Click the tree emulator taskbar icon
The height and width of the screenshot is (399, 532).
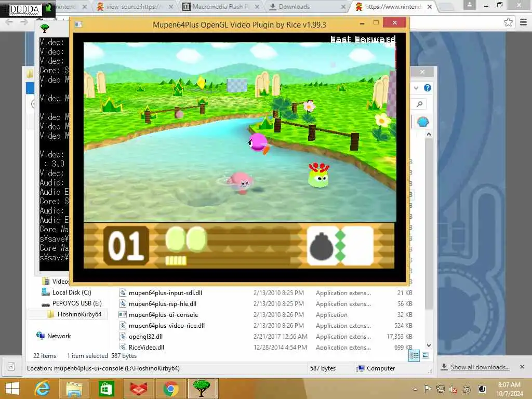point(202,389)
